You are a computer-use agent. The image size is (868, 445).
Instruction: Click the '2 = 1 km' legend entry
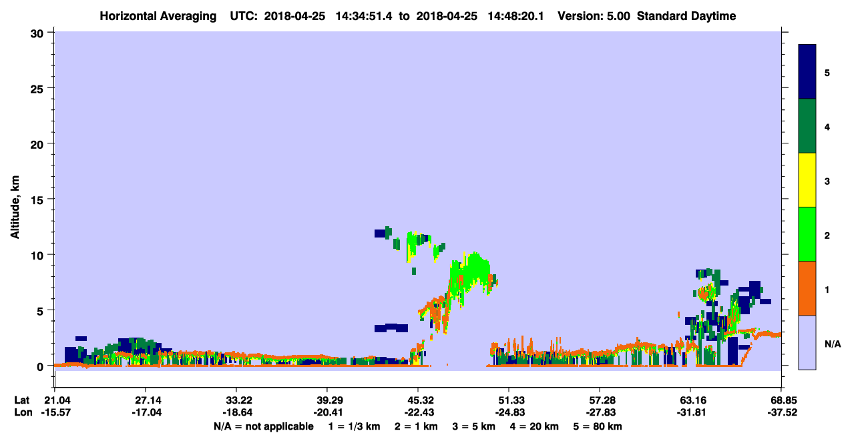tap(415, 426)
